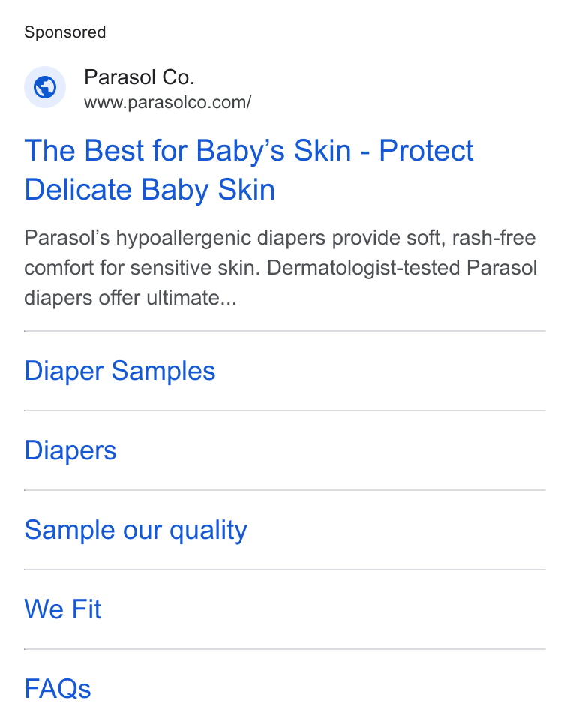Click the truncated "ultimate..." description ending

[191, 298]
